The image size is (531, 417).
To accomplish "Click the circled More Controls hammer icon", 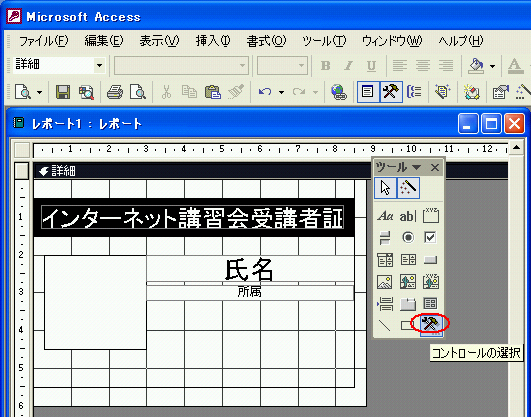I will [430, 325].
